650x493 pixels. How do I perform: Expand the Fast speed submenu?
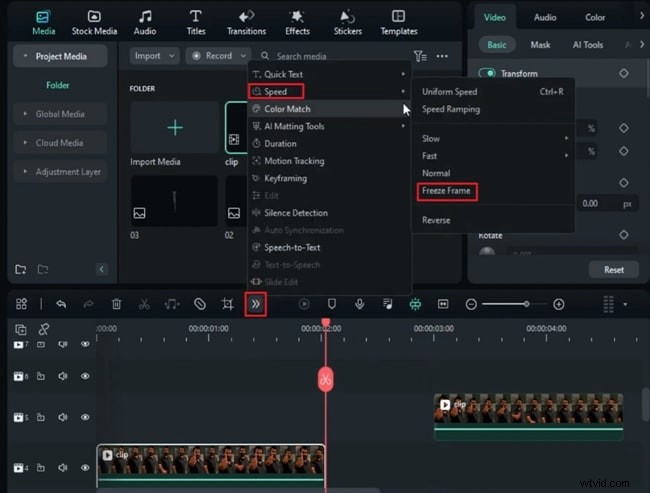[x=495, y=156]
